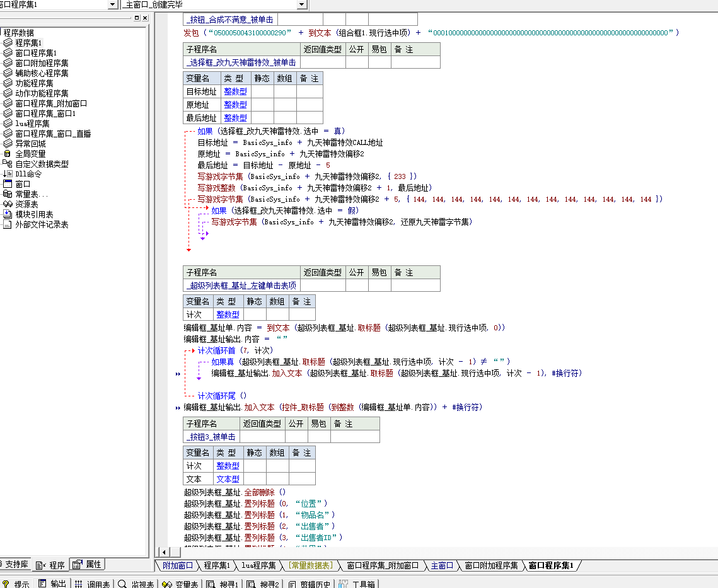Open the 自定义数据类型 icon
Screen dimensions: 718x588
point(8,163)
